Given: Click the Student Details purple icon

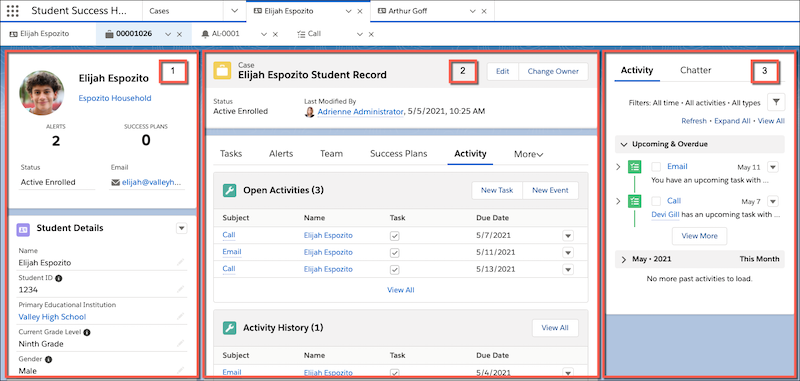Looking at the screenshot, I should (23, 228).
